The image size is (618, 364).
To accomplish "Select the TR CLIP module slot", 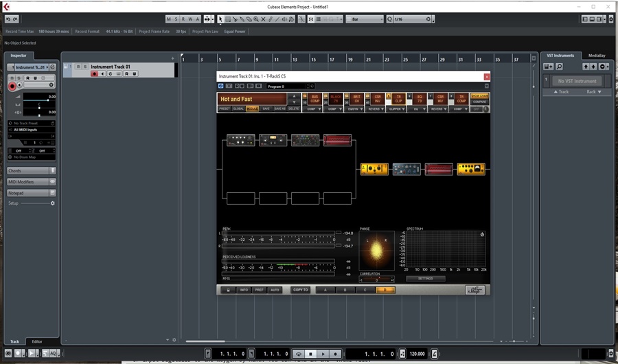I will 398,99.
